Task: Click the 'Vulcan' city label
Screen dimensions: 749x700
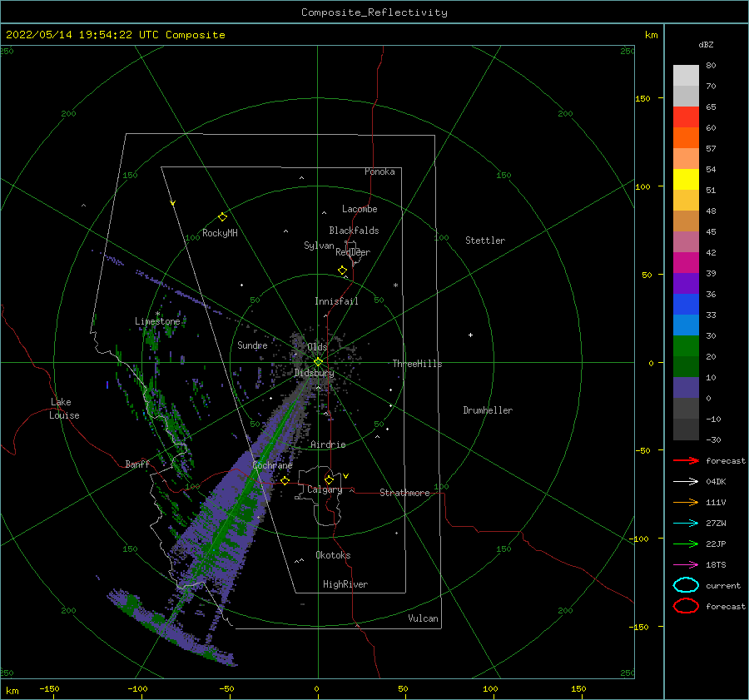Action: [424, 618]
